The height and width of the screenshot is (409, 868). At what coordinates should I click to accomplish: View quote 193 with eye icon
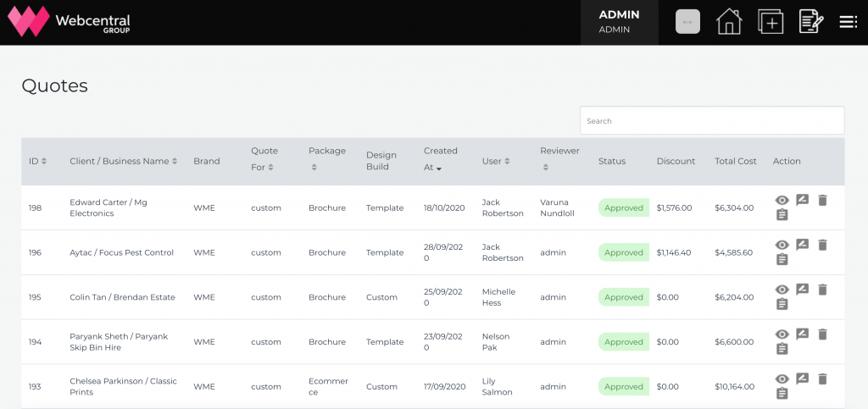coord(782,379)
